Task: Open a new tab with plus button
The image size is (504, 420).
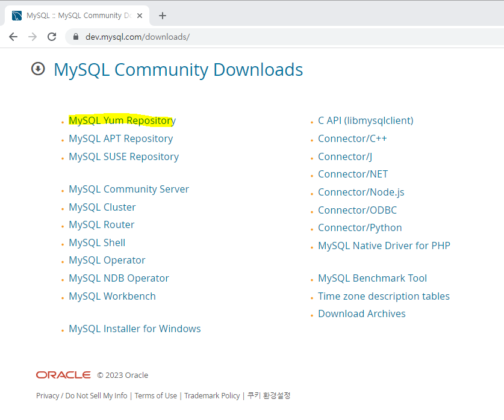Action: click(x=163, y=16)
